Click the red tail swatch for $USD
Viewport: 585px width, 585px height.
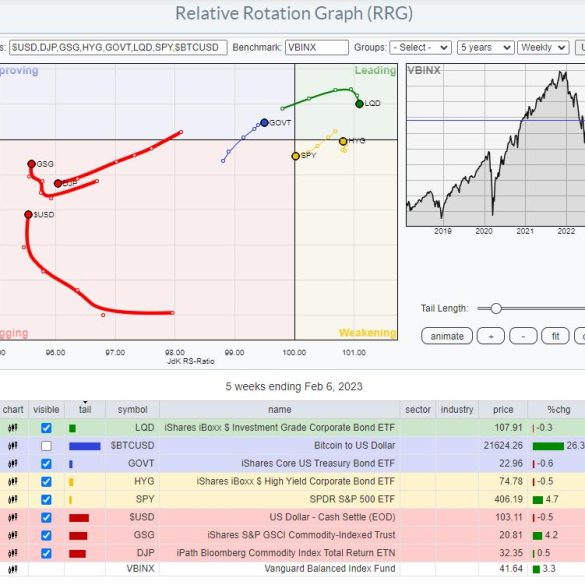click(x=79, y=518)
